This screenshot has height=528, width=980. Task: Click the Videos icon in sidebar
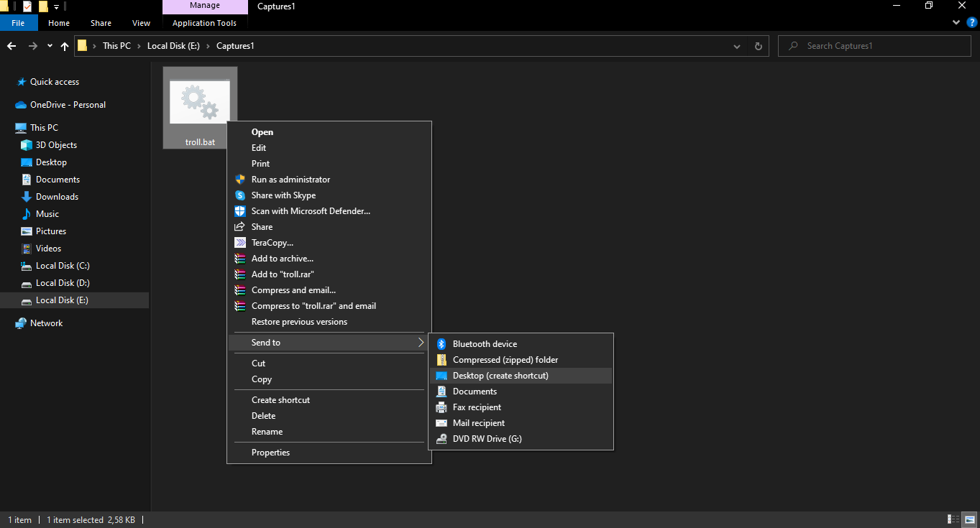(x=27, y=249)
